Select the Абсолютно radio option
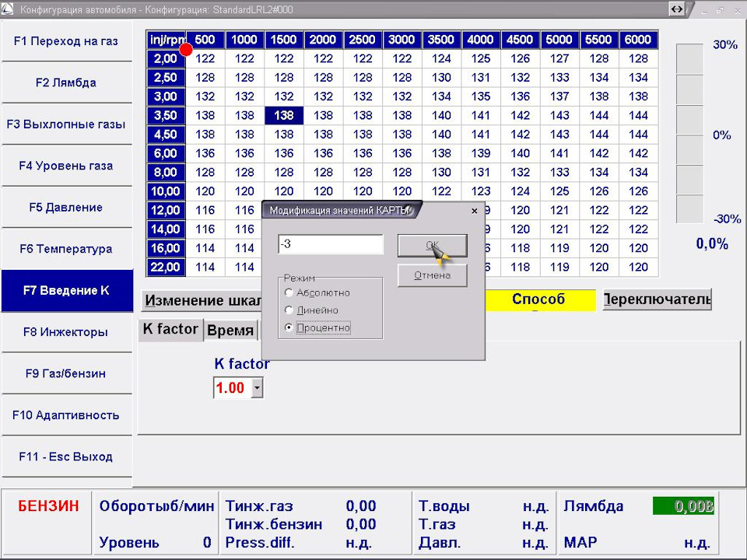 click(288, 292)
